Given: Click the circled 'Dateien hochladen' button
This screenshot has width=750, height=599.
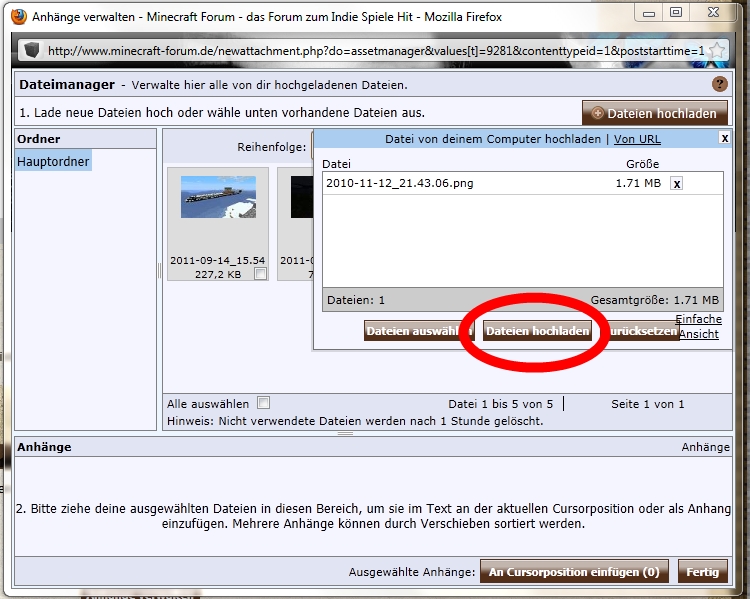Looking at the screenshot, I should [537, 331].
